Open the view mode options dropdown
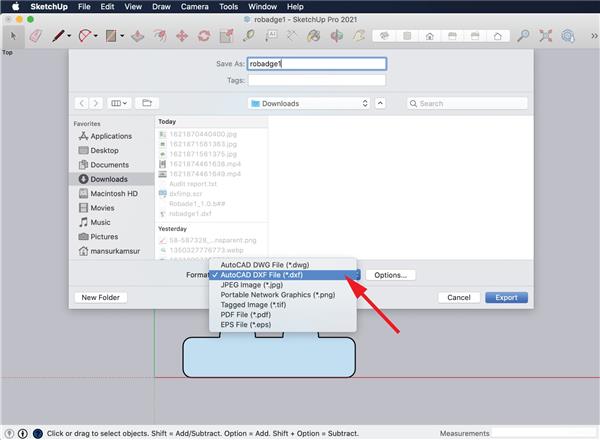 [121, 103]
